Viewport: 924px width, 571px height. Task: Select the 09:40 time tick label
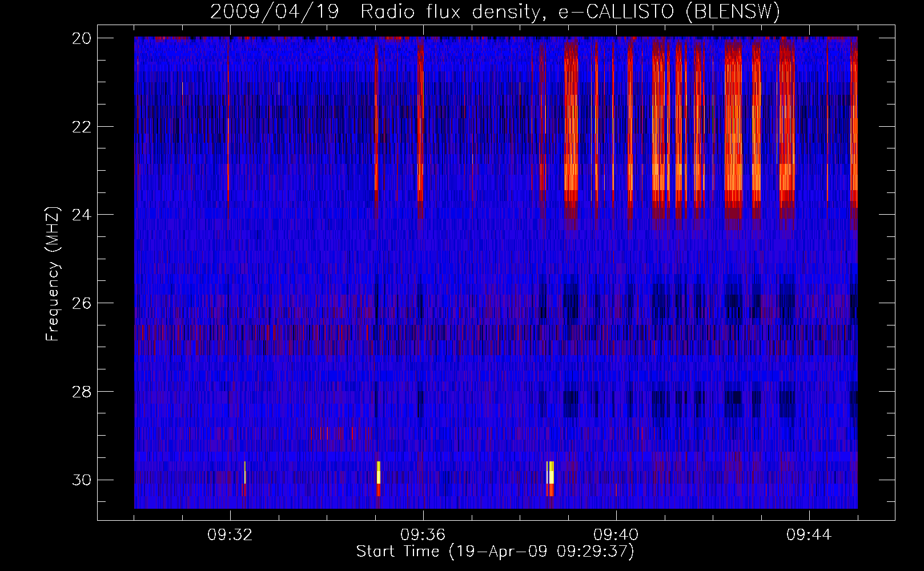pyautogui.click(x=616, y=535)
